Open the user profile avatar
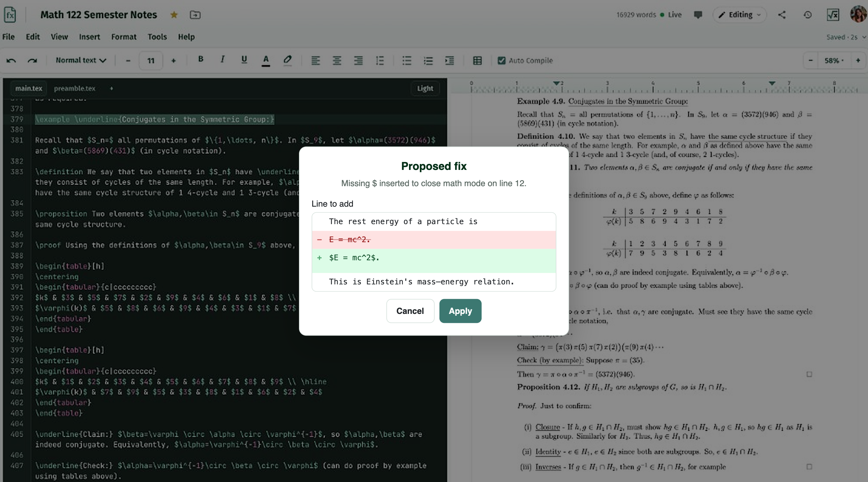The height and width of the screenshot is (482, 868). click(x=858, y=14)
